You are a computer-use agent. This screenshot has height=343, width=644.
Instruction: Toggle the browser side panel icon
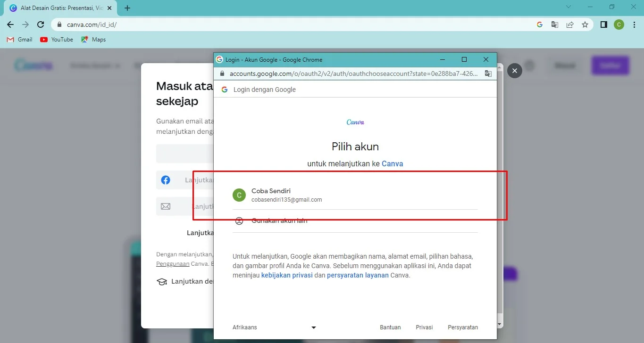[x=604, y=24]
